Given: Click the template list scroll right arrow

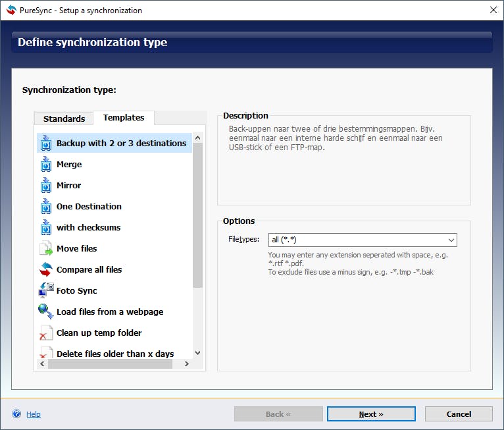Looking at the screenshot, I should pos(187,363).
